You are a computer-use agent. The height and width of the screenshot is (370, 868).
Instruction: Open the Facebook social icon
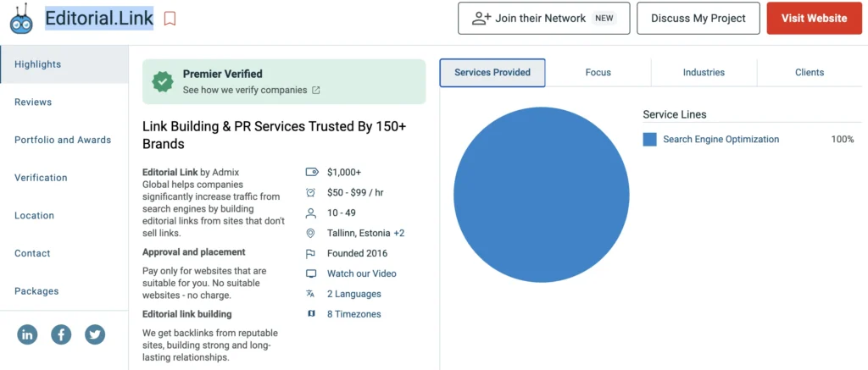click(61, 334)
